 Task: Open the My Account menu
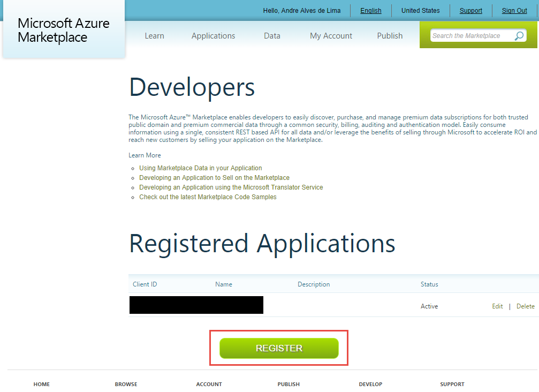[331, 36]
